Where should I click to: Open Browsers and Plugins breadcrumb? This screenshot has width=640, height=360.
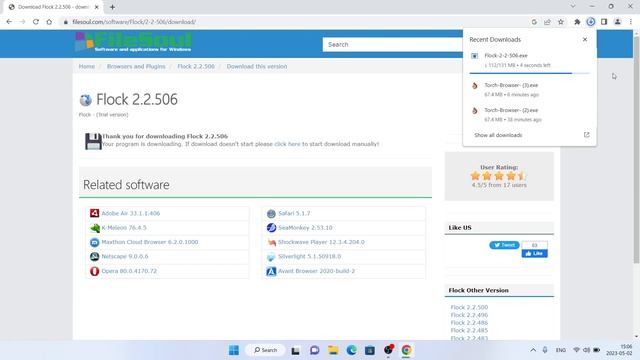tap(136, 66)
